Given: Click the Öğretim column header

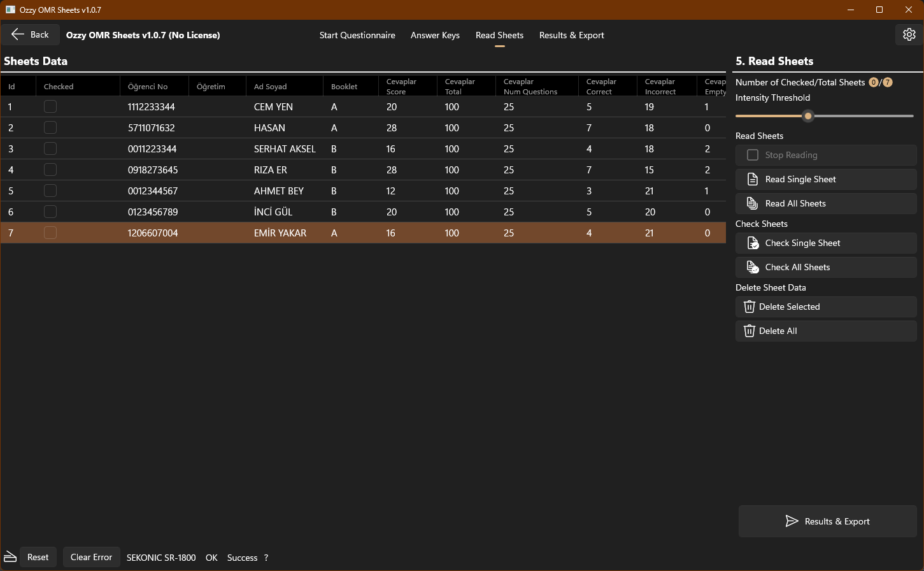Looking at the screenshot, I should point(210,86).
